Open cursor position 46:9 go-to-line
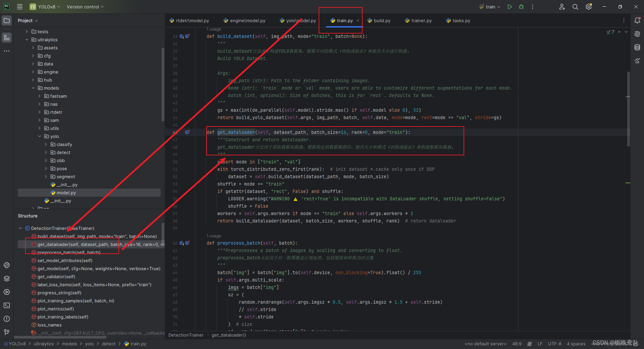Image resolution: width=644 pixels, height=349 pixels. tap(517, 344)
